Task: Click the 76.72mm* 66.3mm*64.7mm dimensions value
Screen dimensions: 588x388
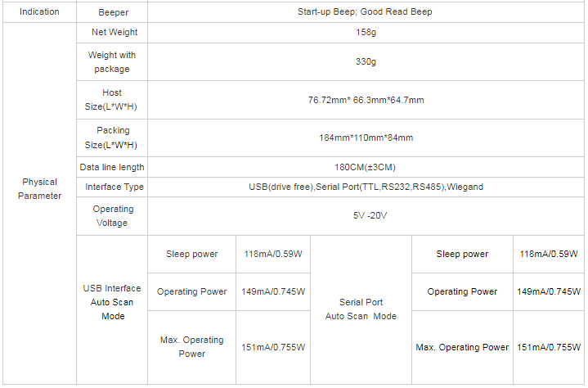Action: [366, 100]
